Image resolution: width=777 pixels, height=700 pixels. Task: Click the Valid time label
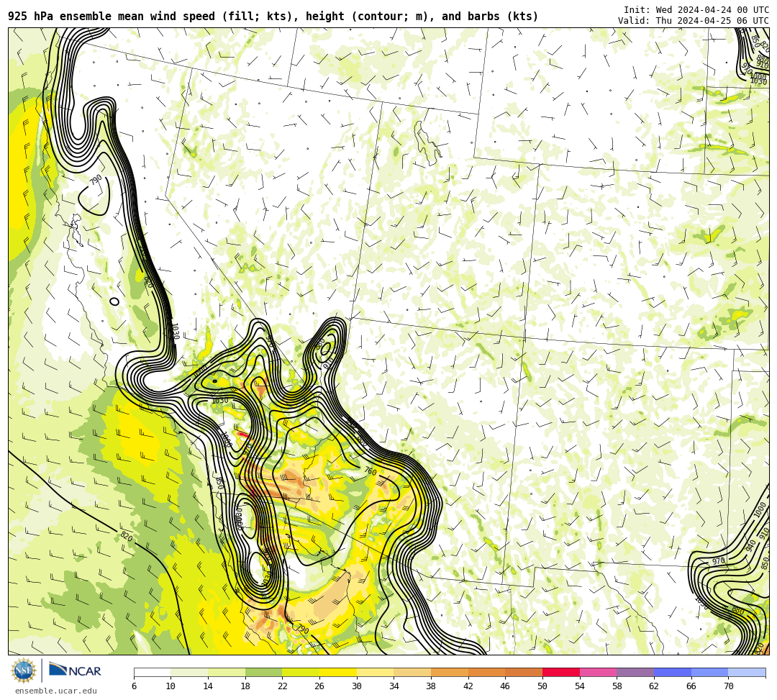694,21
